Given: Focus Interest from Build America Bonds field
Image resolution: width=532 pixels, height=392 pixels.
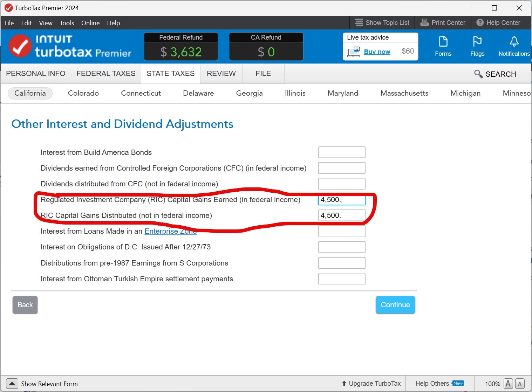Looking at the screenshot, I should click(342, 152).
